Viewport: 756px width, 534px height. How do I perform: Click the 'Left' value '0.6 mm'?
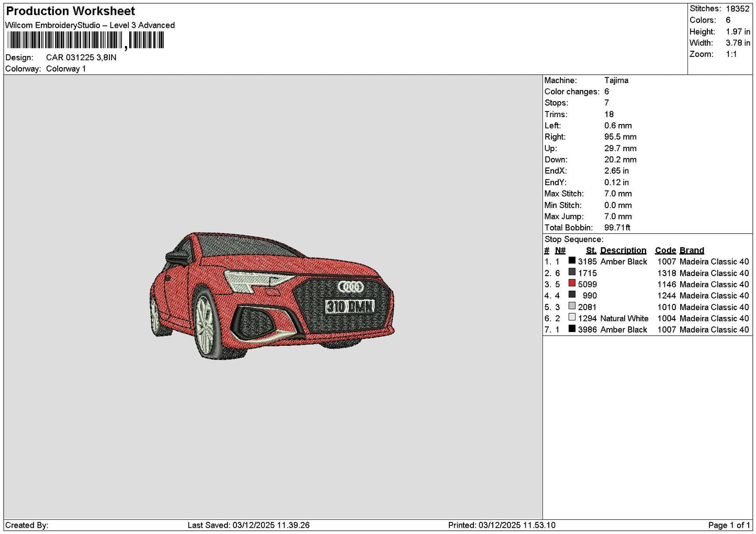tap(618, 126)
